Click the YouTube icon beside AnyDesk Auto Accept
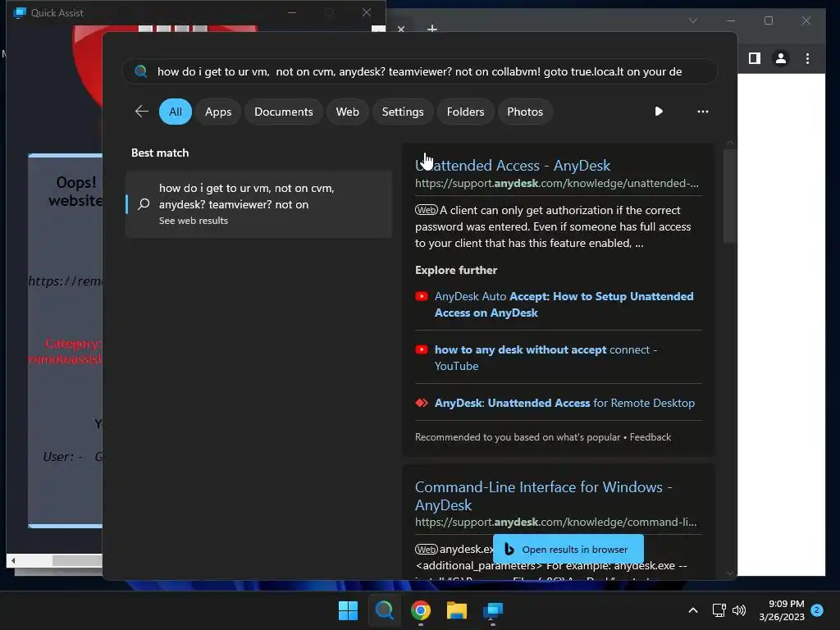This screenshot has height=630, width=840. click(x=422, y=296)
